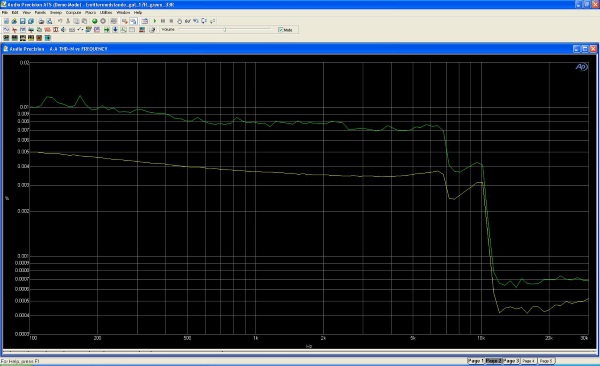The height and width of the screenshot is (366, 600).
Task: Click the pause icon in the toolbar
Action: tap(163, 21)
